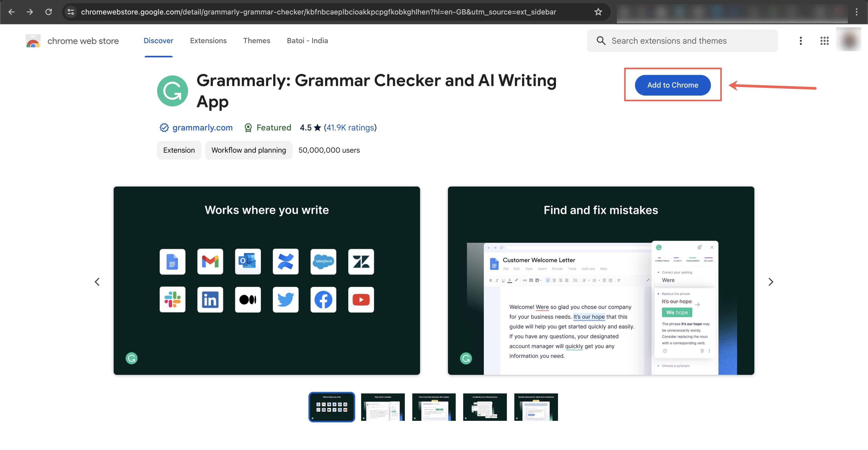868x450 pixels.
Task: Click the Outlook icon in screenshot
Action: tap(248, 262)
